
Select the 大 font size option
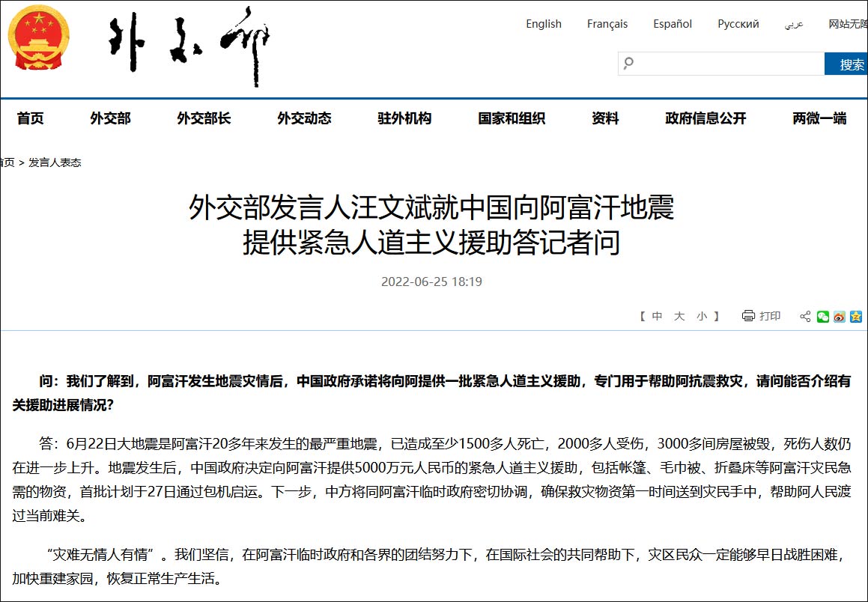tap(681, 316)
